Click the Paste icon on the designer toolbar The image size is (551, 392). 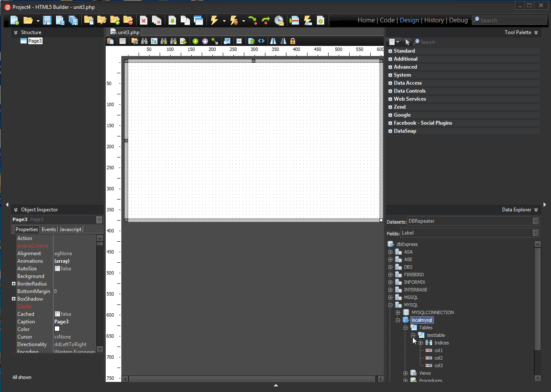tap(110, 41)
